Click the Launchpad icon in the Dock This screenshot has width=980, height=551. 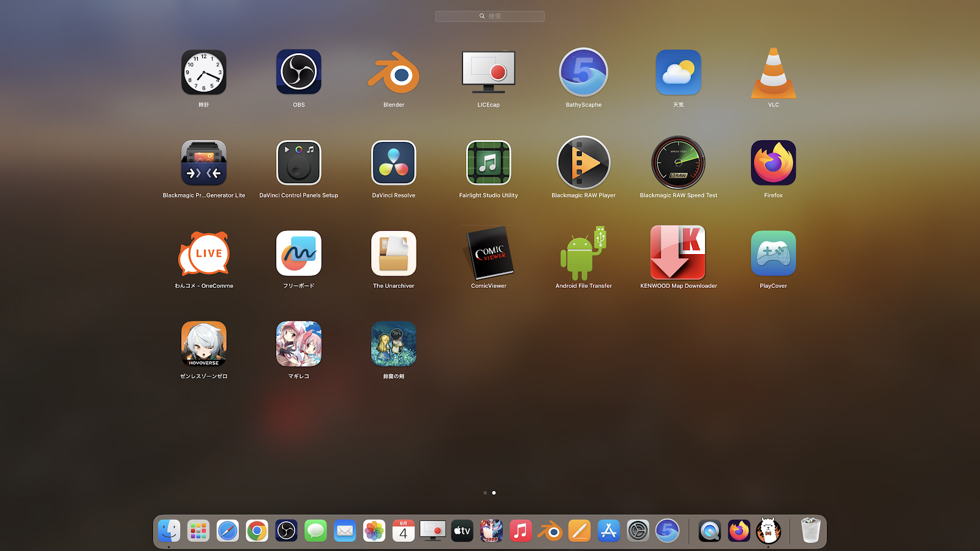198,531
